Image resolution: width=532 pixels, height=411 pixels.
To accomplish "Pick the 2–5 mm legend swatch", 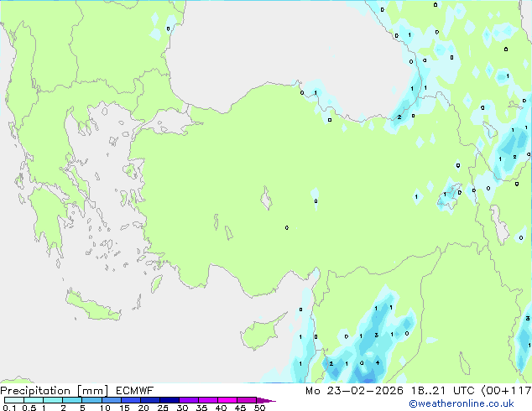I will [72, 400].
